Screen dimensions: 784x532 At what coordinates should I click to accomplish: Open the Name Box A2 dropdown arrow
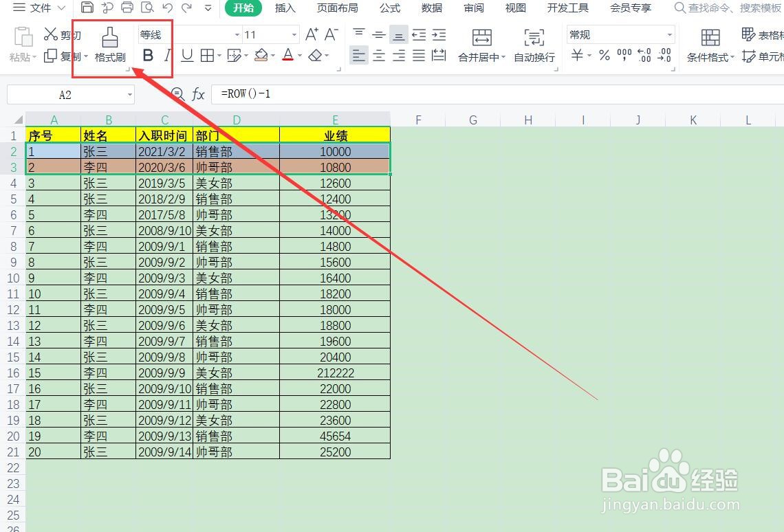(x=130, y=95)
